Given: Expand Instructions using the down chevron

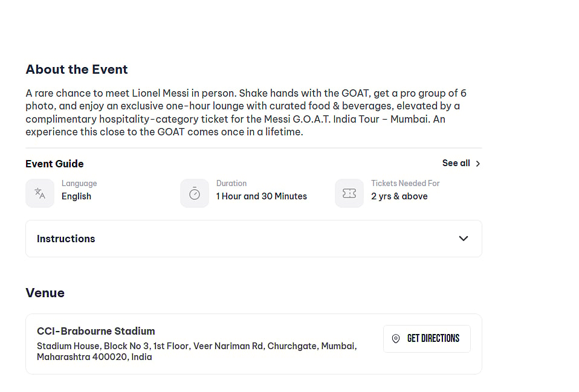Looking at the screenshot, I should point(464,239).
